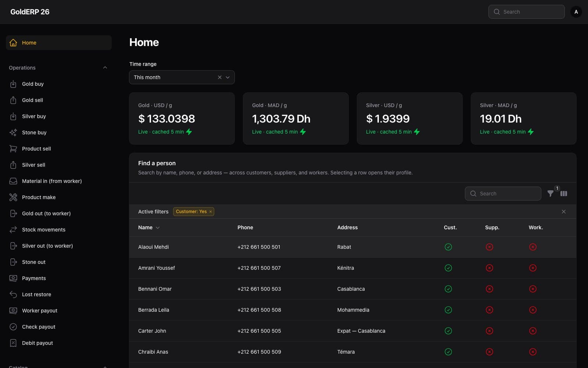This screenshot has width=588, height=368.
Task: Go to Stone out menu item
Action: [59, 262]
